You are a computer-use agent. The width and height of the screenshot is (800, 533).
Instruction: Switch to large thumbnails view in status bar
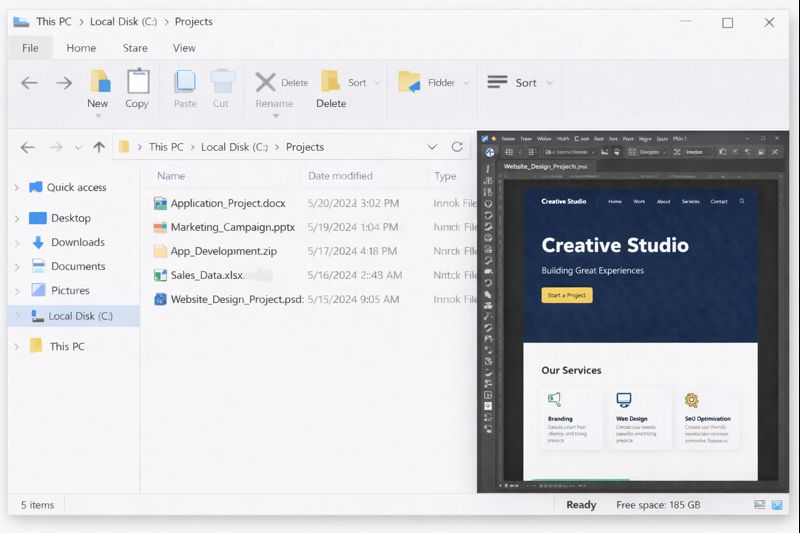pos(777,505)
